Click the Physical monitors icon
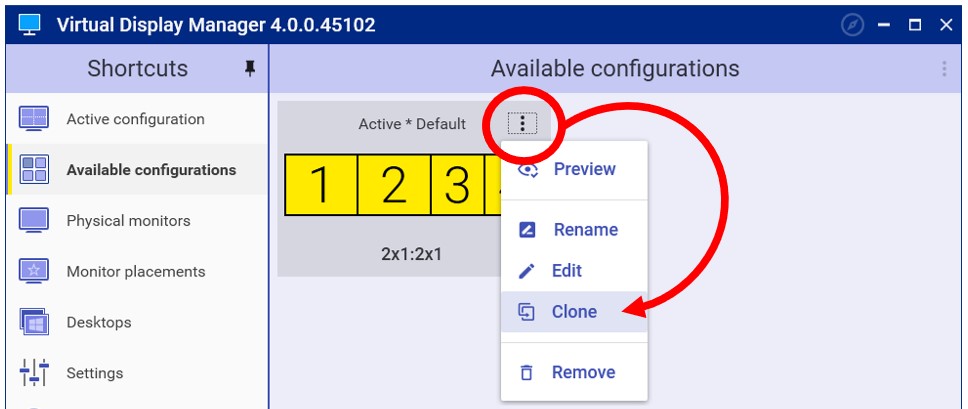 34,220
